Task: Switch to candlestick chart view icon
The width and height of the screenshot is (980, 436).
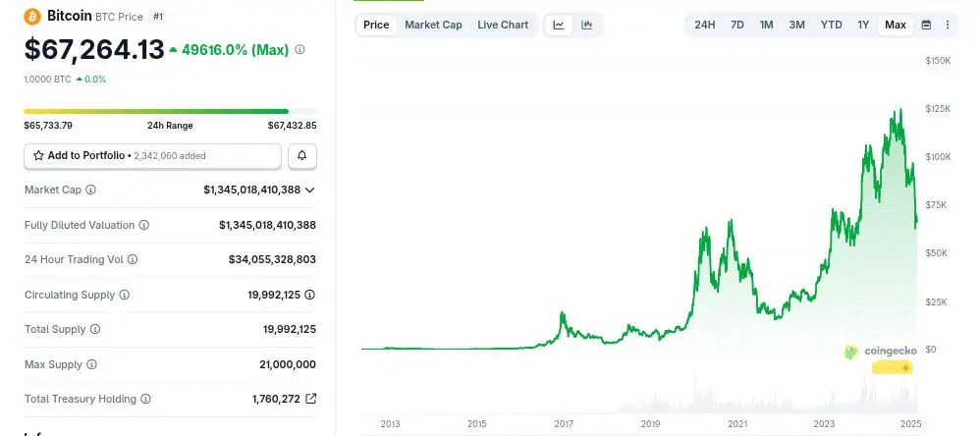Action: (587, 25)
